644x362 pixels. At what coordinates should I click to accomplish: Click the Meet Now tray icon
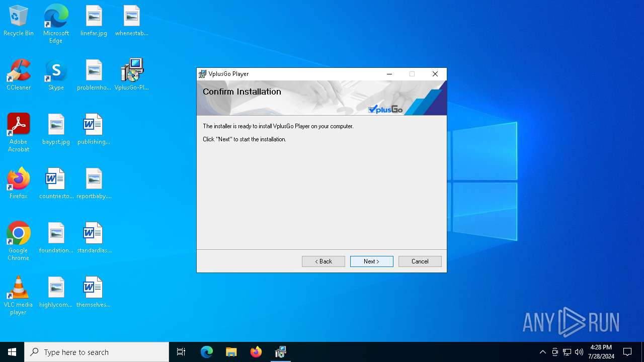[555, 352]
